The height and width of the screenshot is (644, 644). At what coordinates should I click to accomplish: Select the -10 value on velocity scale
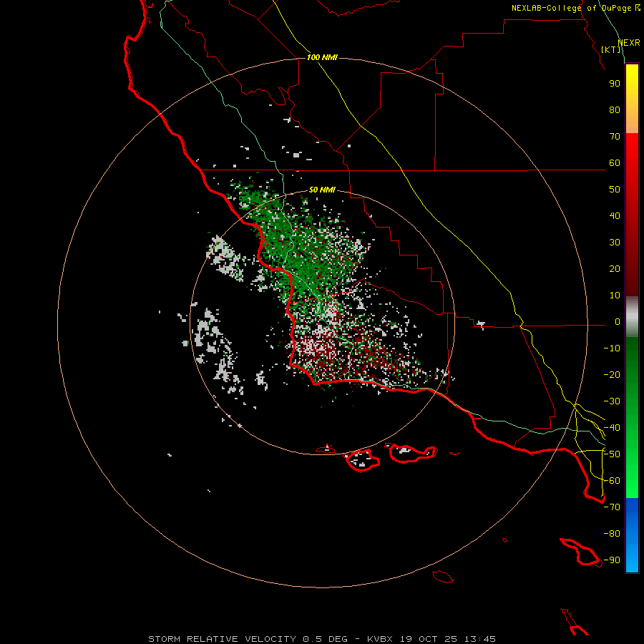click(x=612, y=348)
